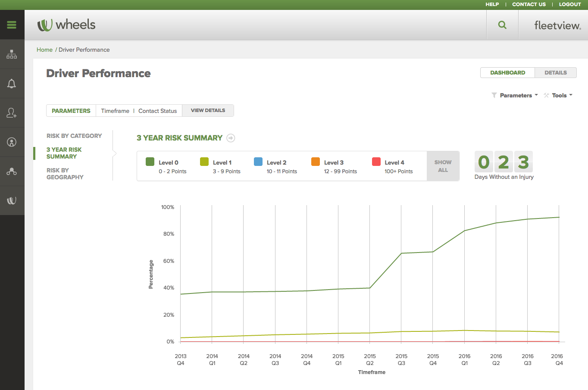Click the View Details button
The image size is (588, 390).
(x=208, y=111)
